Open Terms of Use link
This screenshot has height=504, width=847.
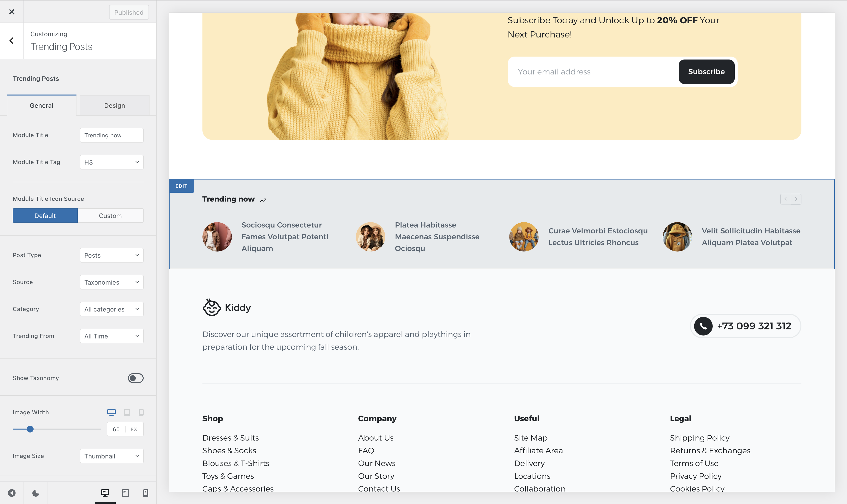pos(694,463)
